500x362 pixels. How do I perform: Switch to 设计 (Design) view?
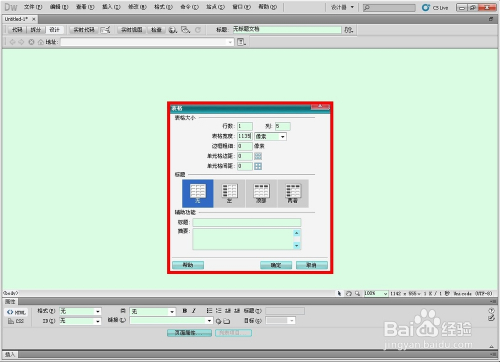[x=54, y=30]
